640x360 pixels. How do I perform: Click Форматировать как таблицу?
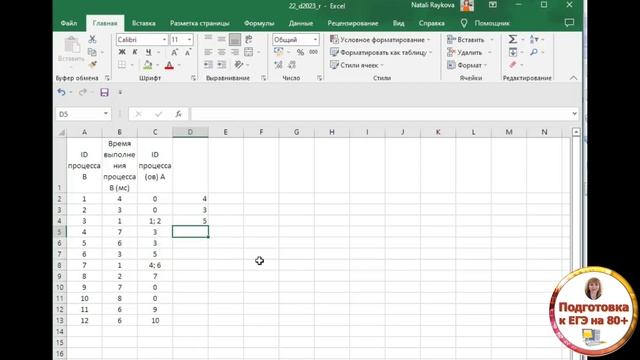tap(381, 52)
